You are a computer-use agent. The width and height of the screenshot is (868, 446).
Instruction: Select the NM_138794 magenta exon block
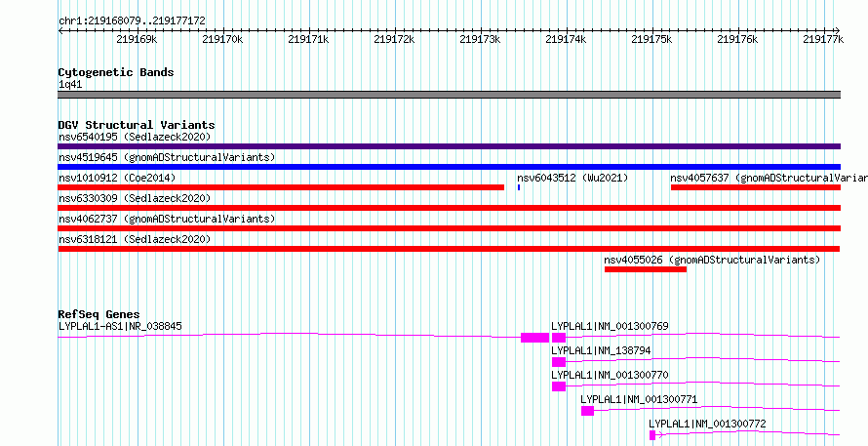[x=559, y=362]
